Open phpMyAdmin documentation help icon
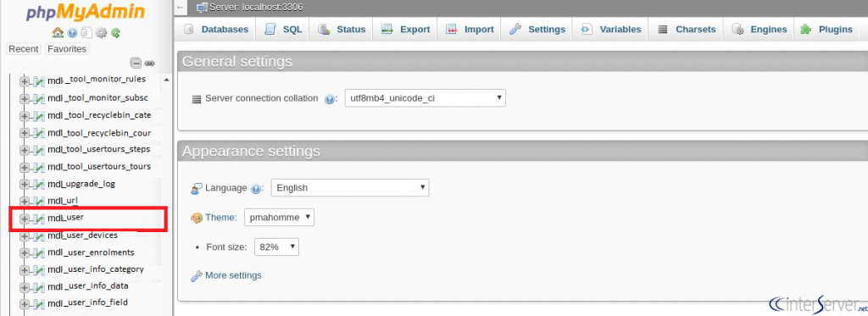 coord(72,33)
